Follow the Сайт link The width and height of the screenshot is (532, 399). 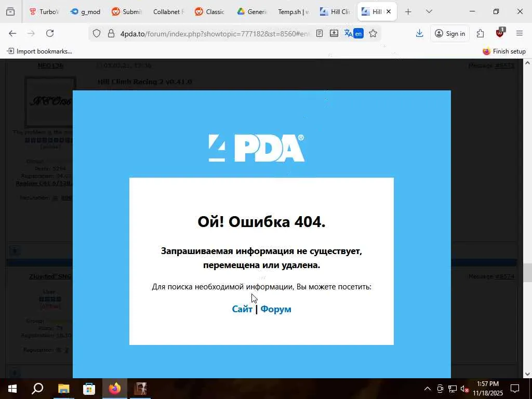tap(242, 309)
